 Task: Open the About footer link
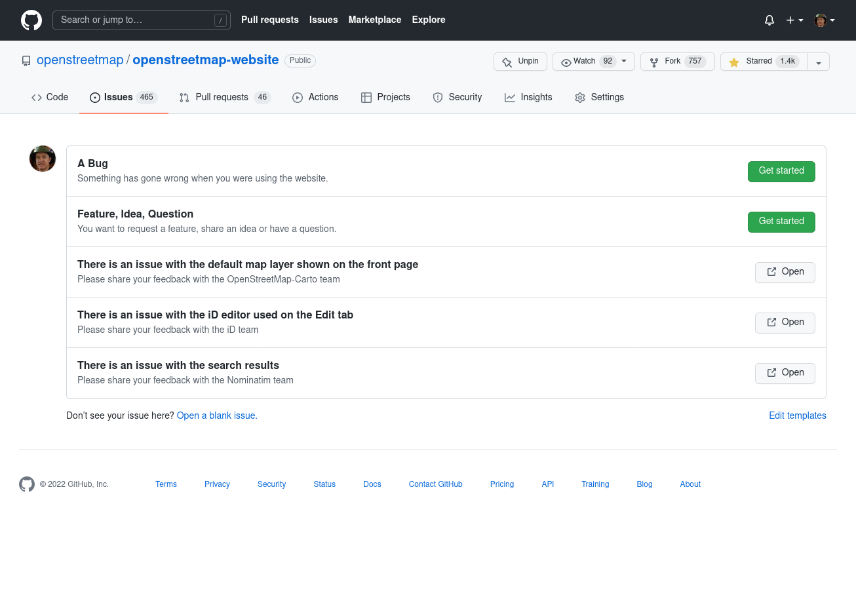click(690, 484)
